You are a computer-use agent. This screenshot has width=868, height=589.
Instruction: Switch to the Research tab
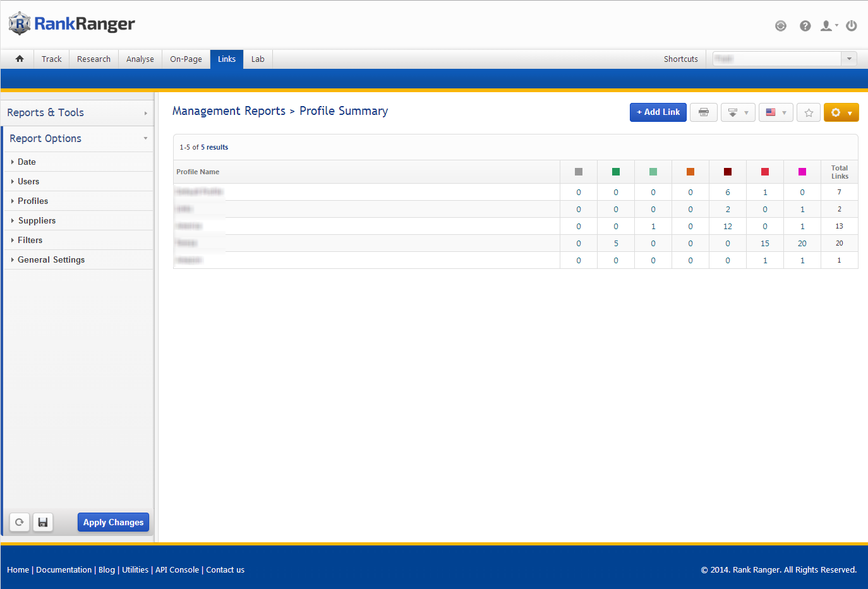click(93, 59)
